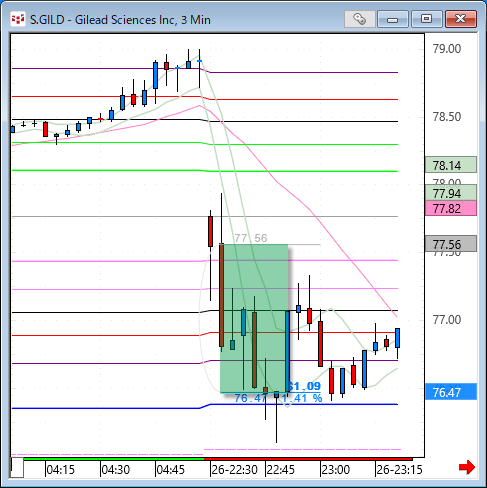This screenshot has width=487, height=488.
Task: Click the blue 76.47 price label
Action: (x=451, y=392)
